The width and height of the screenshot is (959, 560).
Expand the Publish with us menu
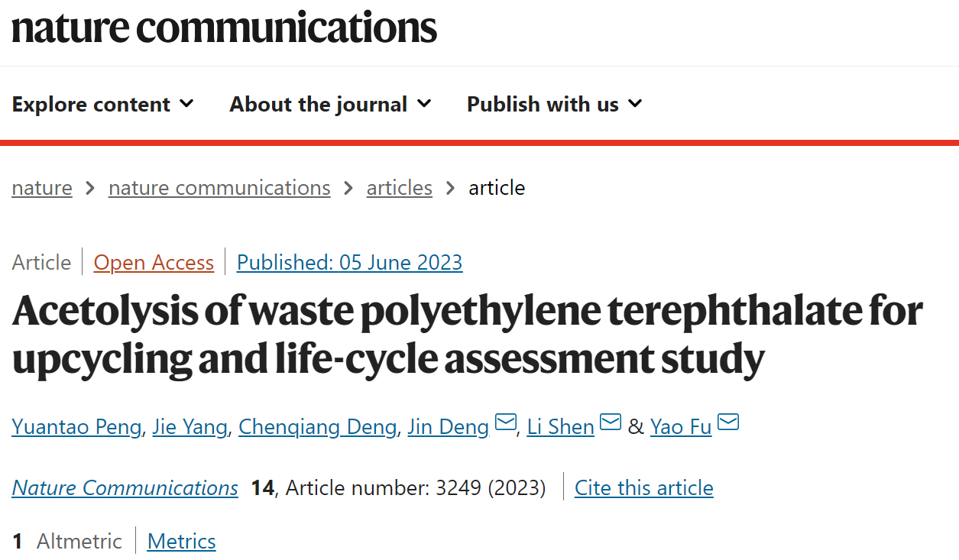pos(555,104)
